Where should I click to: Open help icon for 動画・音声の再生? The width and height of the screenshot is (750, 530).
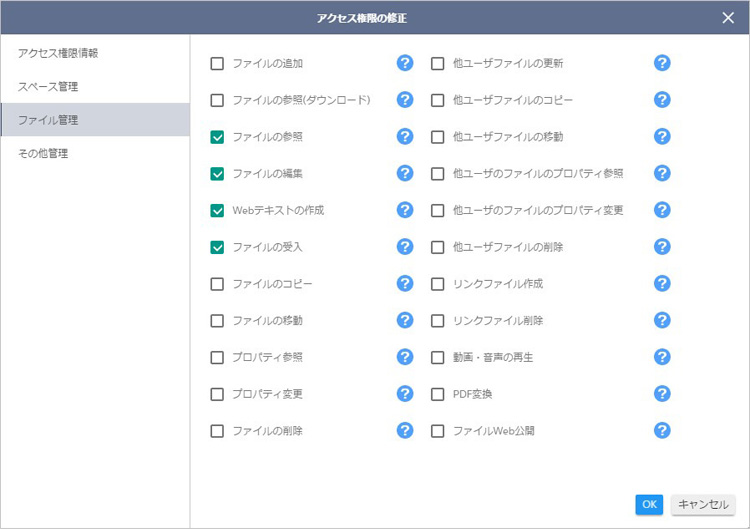[662, 357]
